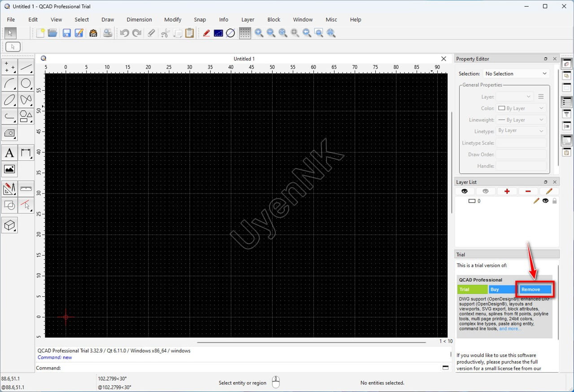The image size is (574, 392).
Task: Open the Linetype By Layer dropdown
Action: (x=521, y=131)
